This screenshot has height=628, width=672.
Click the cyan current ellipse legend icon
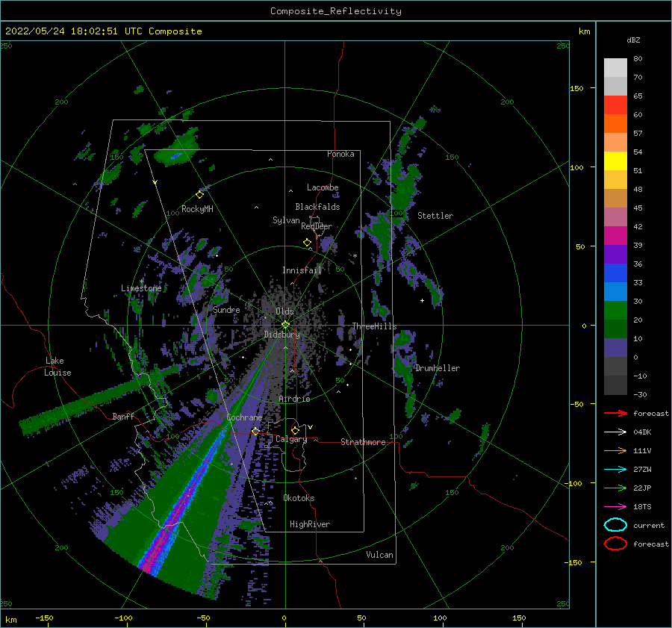click(615, 525)
